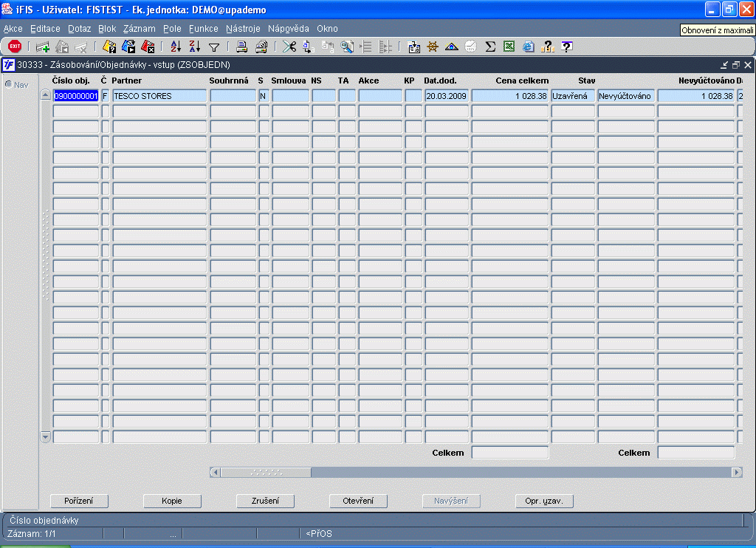The height and width of the screenshot is (548, 756).
Task: Click the Zrušení button
Action: (265, 501)
